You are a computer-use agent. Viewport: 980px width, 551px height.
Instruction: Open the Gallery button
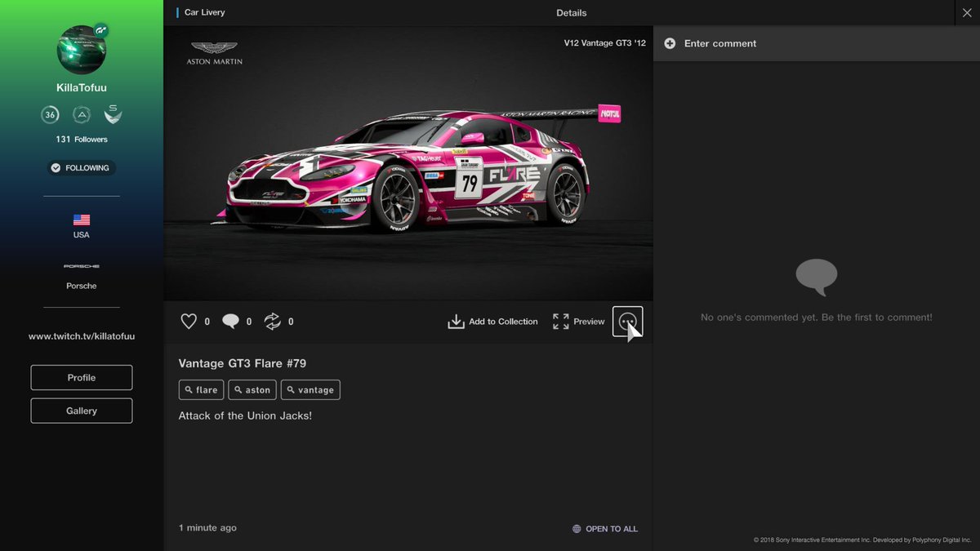pyautogui.click(x=82, y=411)
